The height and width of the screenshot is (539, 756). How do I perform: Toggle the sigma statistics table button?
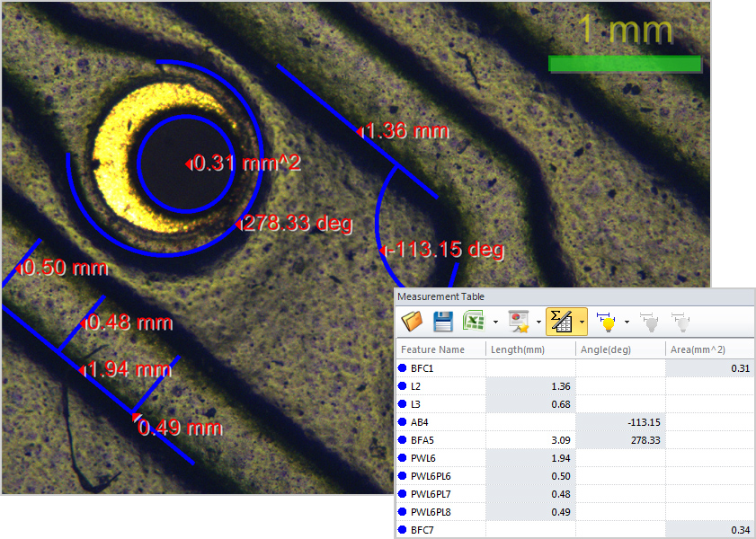point(561,321)
